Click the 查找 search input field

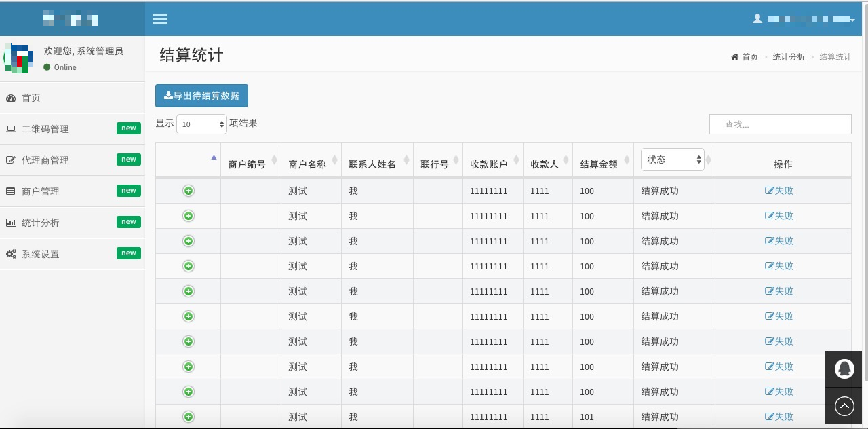[780, 124]
